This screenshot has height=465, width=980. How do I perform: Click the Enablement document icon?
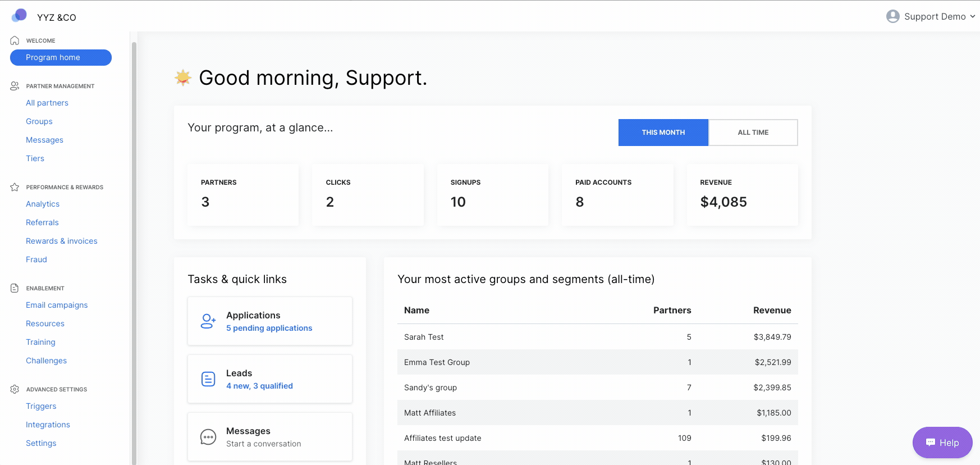pyautogui.click(x=15, y=288)
